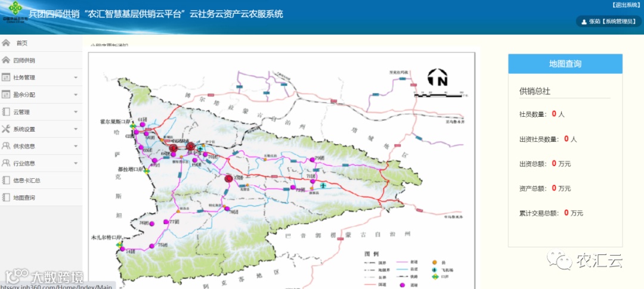Click the 信息卡汇总 notebook icon
Viewport: 644px width, 289px height.
6,180
